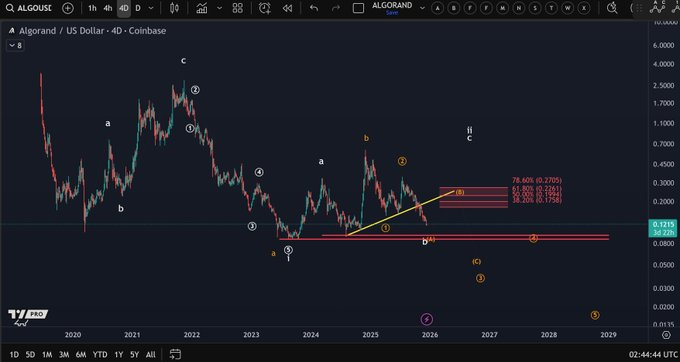Viewport: 680px width, 362px height.
Task: Switch chart to 4h timeframe
Action: (108, 8)
